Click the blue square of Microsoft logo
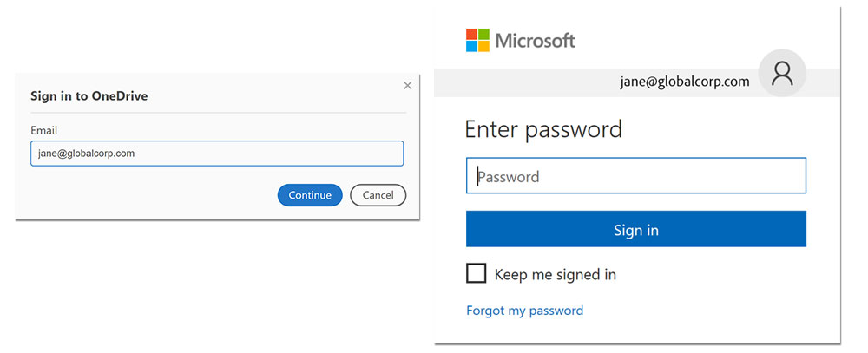Viewport: 868px width, 353px height. pyautogui.click(x=471, y=46)
